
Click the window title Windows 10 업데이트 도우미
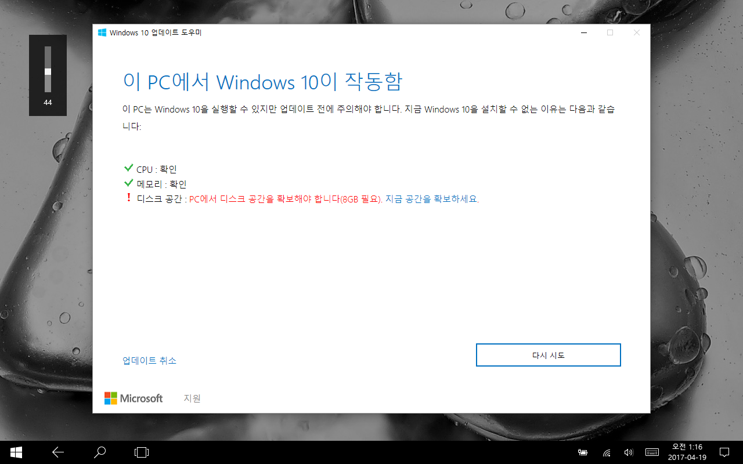pyautogui.click(x=155, y=33)
